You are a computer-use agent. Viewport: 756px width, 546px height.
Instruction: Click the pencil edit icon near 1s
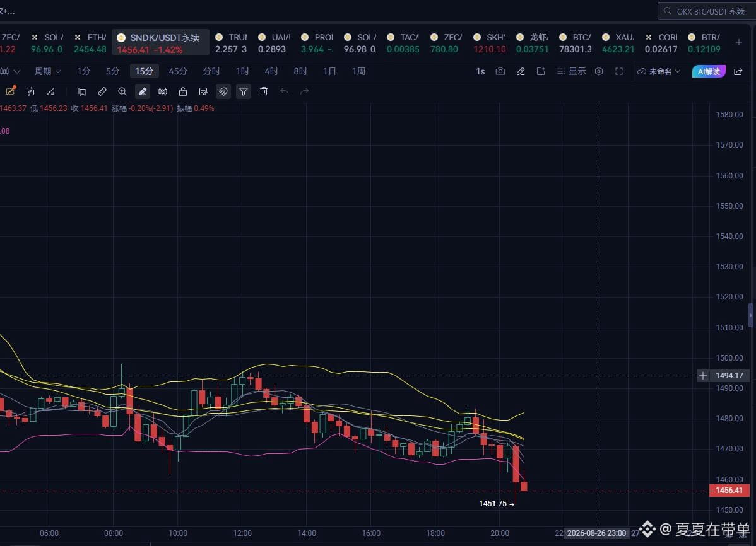[x=521, y=71]
